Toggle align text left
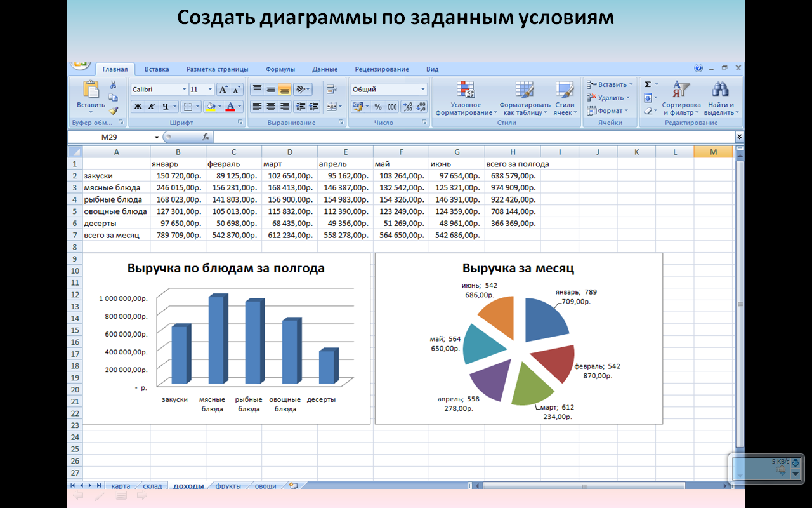Viewport: 812px width, 508px height. [257, 107]
